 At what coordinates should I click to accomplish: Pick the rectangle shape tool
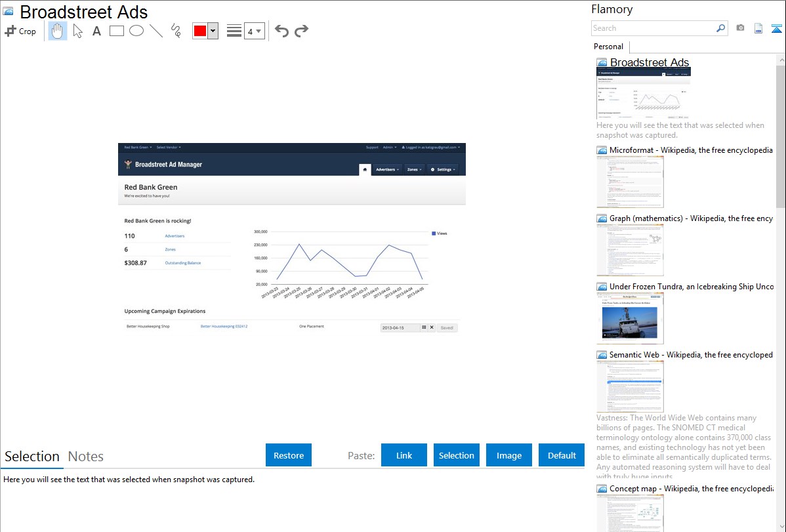117,31
